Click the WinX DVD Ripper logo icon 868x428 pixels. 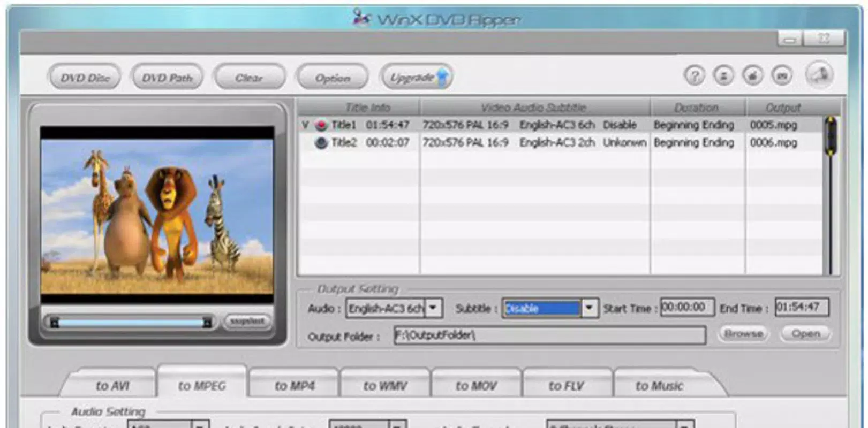[x=361, y=18]
